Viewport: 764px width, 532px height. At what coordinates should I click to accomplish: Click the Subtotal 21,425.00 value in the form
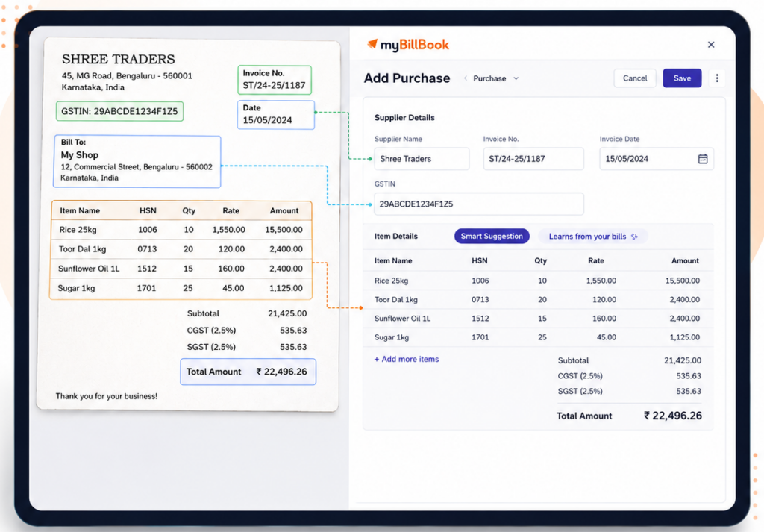[x=683, y=360]
